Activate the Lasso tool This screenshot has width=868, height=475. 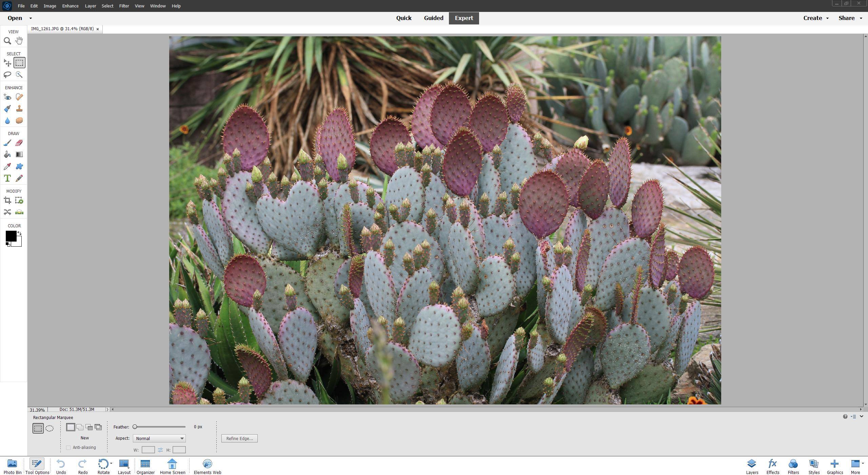[7, 75]
